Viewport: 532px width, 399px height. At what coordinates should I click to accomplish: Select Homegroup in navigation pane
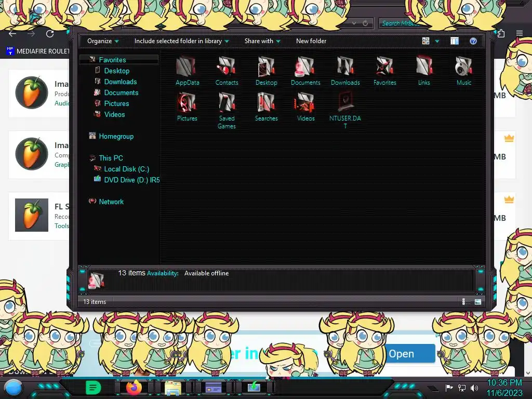(116, 137)
